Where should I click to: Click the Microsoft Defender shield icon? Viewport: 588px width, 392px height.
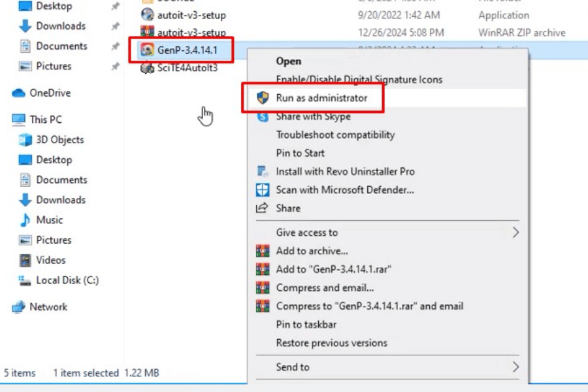(x=263, y=190)
